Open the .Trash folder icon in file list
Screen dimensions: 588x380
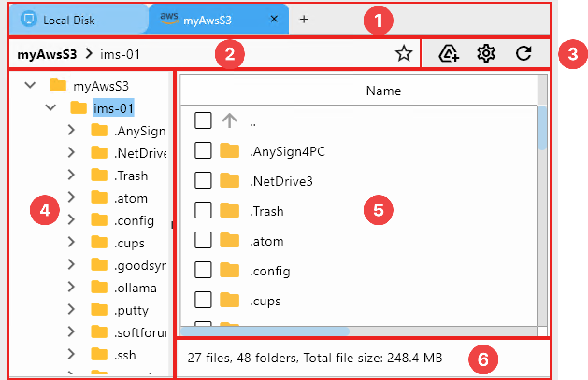point(229,210)
